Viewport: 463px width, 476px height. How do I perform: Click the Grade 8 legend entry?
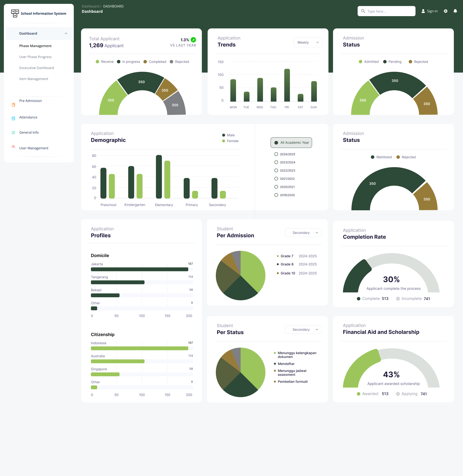click(x=297, y=264)
